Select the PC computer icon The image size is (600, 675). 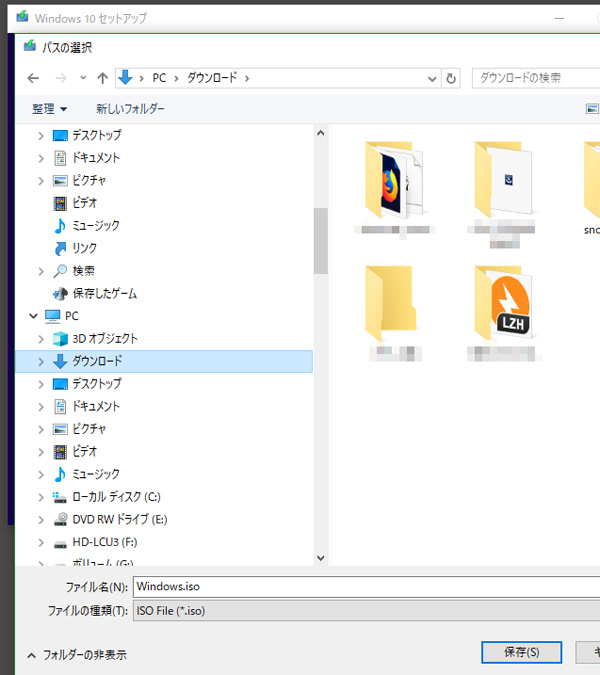[53, 316]
